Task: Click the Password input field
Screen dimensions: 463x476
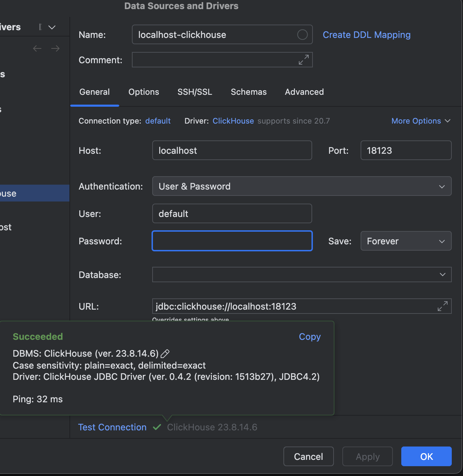Action: (232, 241)
